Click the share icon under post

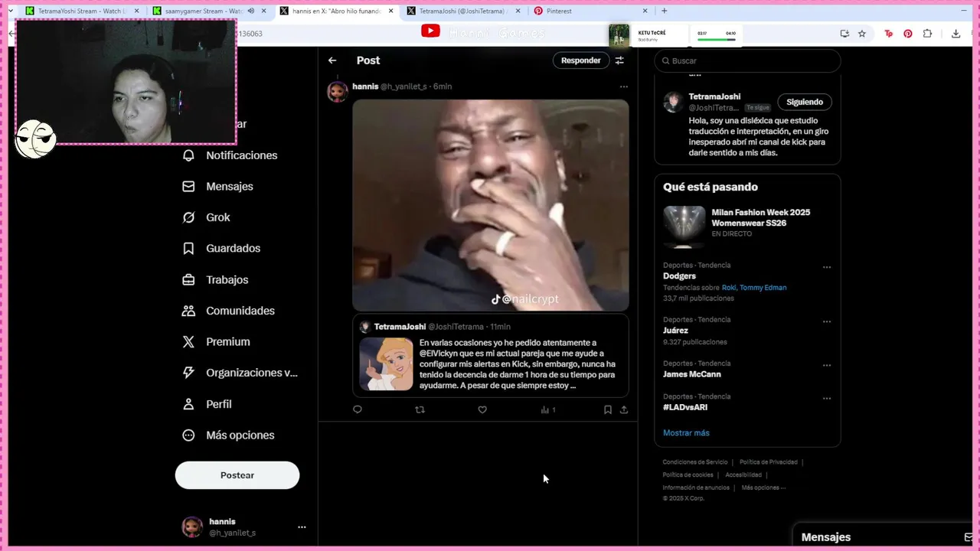pos(624,409)
